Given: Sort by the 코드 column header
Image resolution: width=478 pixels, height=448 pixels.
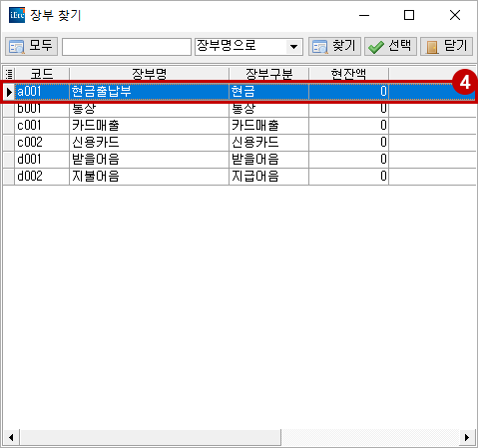Looking at the screenshot, I should (42, 74).
